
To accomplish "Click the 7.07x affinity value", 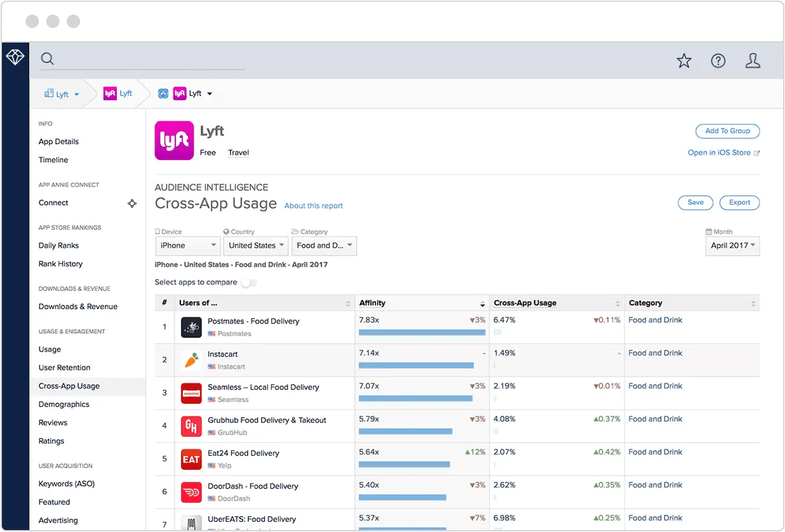I will coord(369,386).
